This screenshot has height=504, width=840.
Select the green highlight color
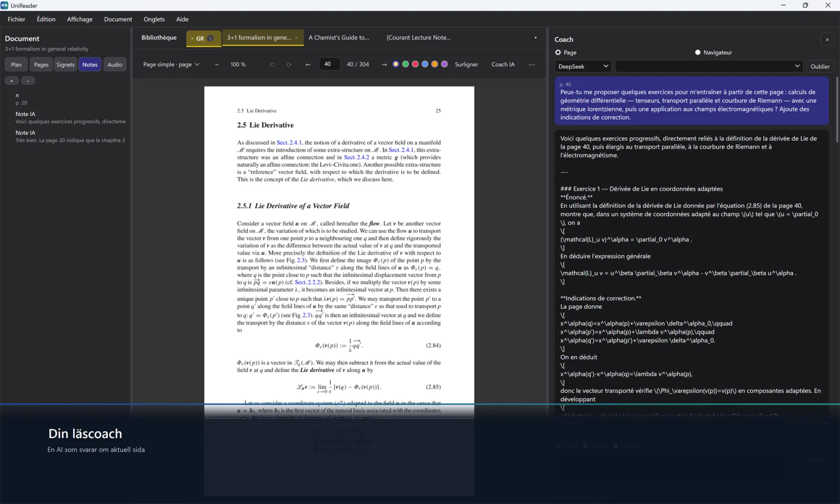[x=405, y=64]
